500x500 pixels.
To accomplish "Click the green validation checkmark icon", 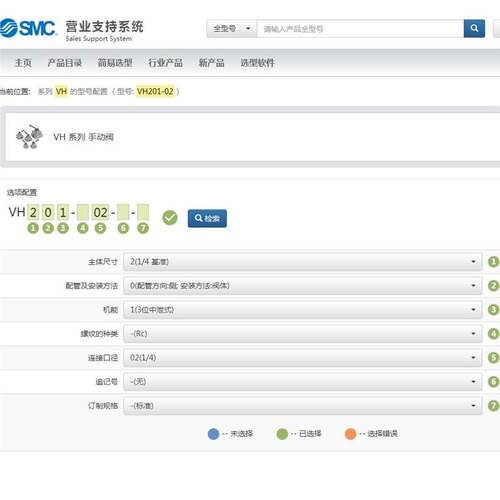I will [170, 218].
